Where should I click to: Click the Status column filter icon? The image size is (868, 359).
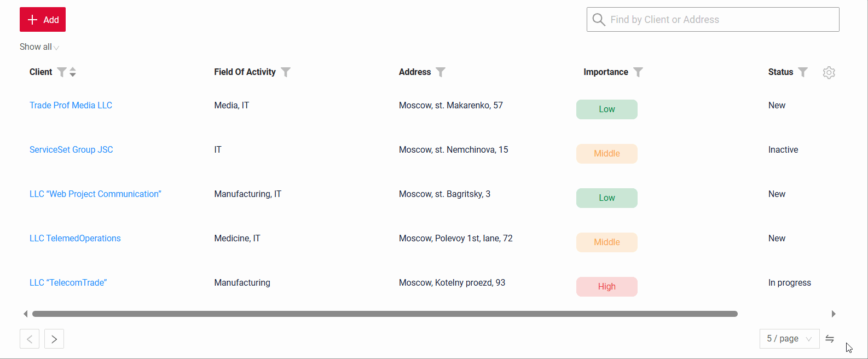[x=803, y=72]
